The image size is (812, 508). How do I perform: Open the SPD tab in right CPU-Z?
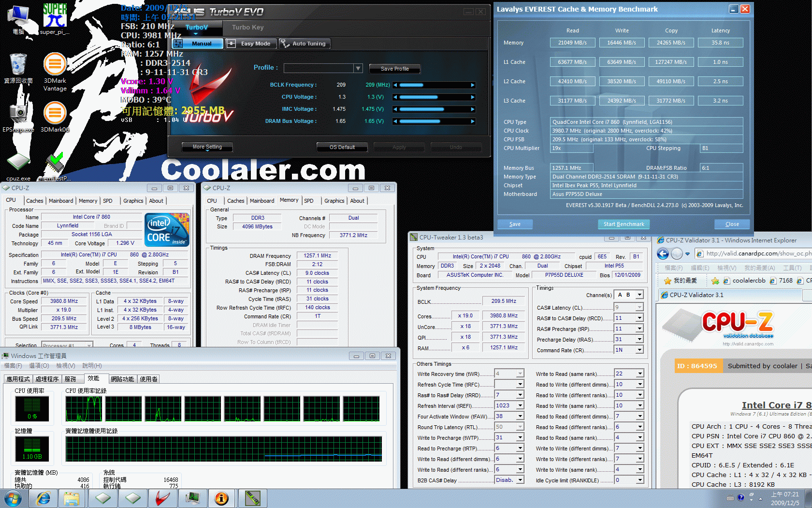(x=309, y=201)
